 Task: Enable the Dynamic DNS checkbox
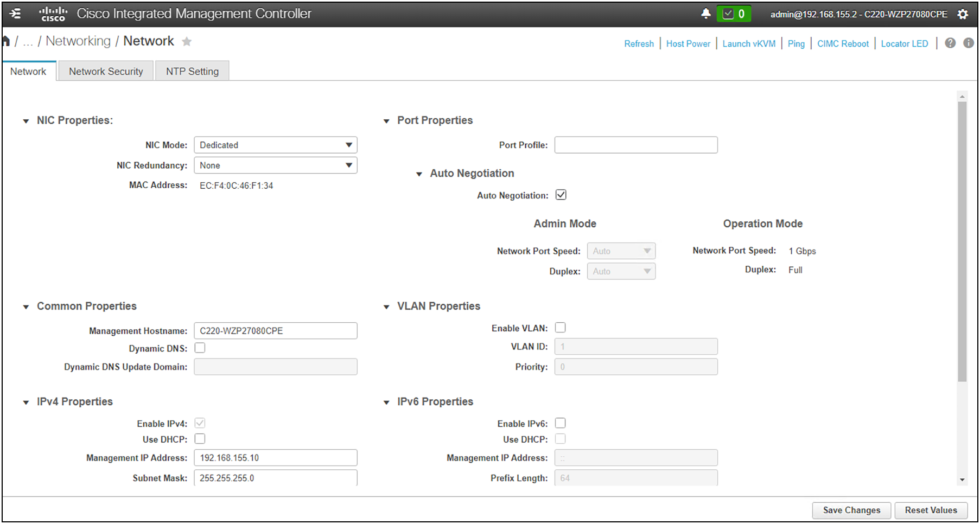[200, 348]
